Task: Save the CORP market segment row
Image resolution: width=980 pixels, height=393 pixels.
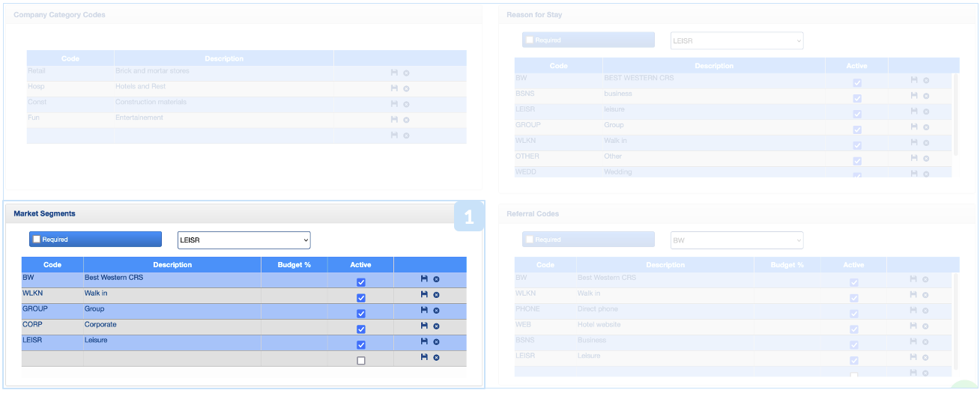Action: (424, 326)
